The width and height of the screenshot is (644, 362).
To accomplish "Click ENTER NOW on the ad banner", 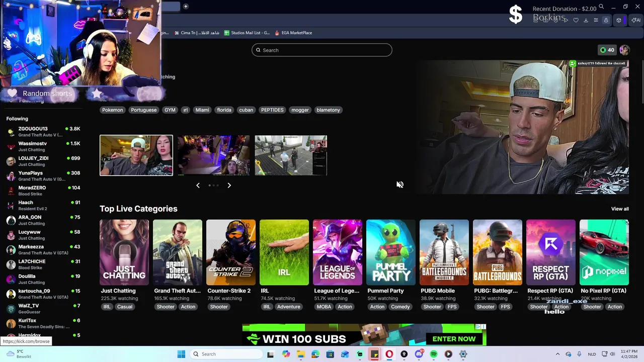I will point(454,339).
